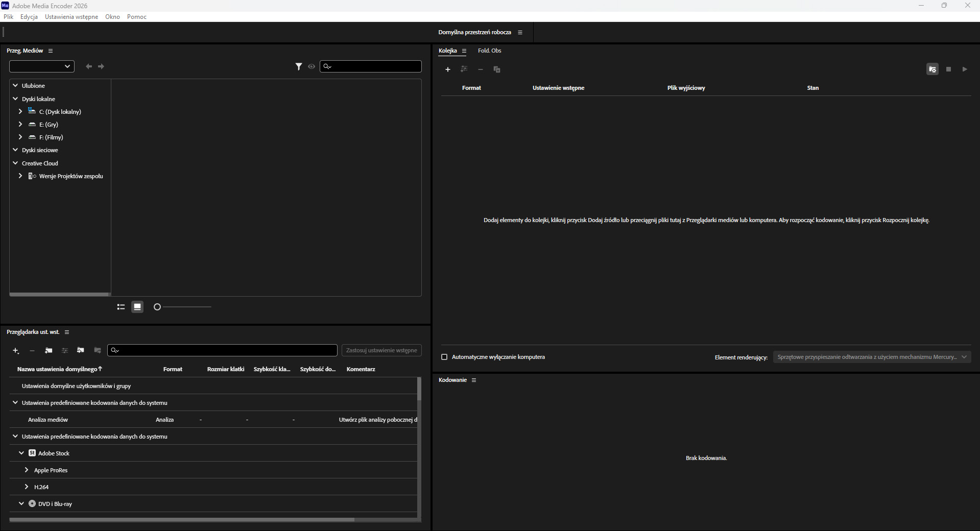Open the Ustawienia wstępne menu
The width and height of the screenshot is (980, 531).
[71, 17]
